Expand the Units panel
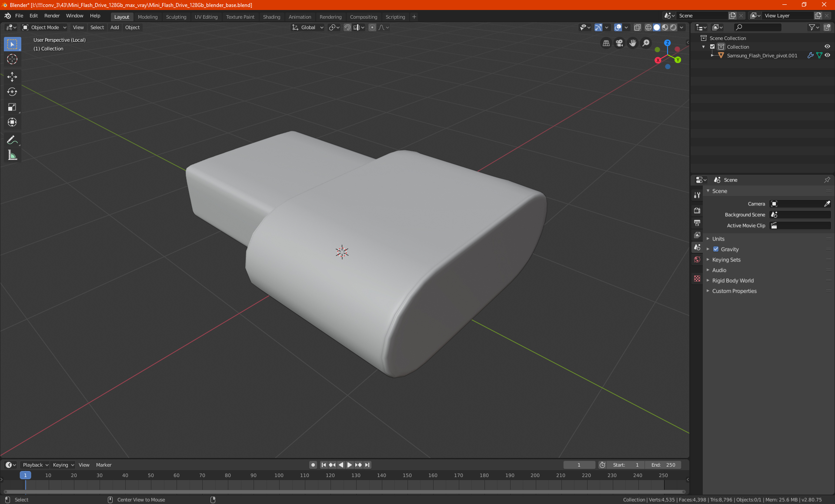 coord(718,239)
